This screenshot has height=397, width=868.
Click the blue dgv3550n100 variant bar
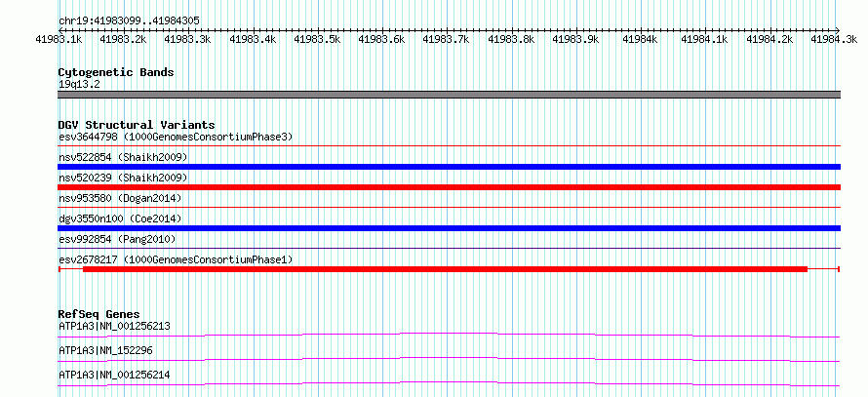450,228
